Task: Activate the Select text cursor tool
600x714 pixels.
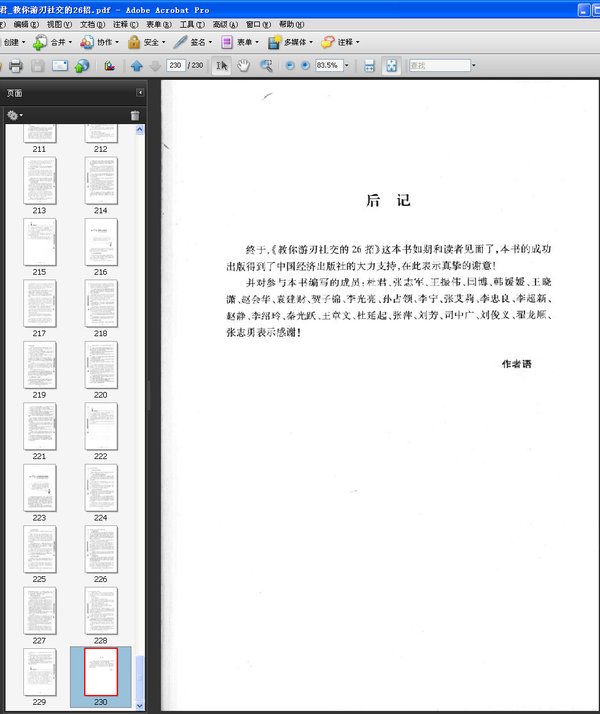Action: pos(222,66)
